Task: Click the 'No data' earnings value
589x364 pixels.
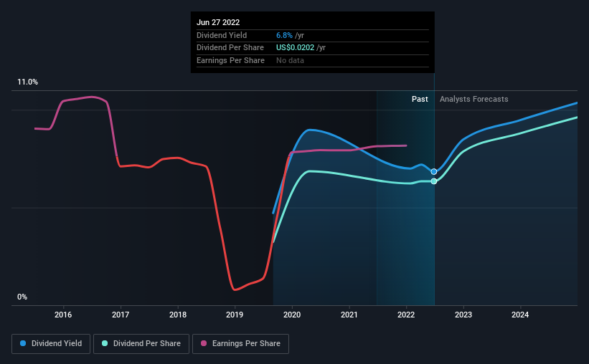Action: [x=290, y=60]
